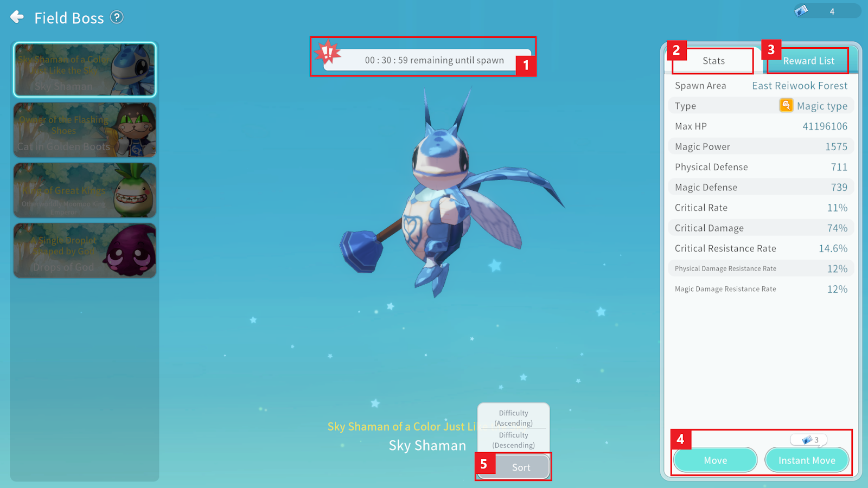This screenshot has height=488, width=868.
Task: Click the red exclamation spawn alert icon
Action: 328,53
